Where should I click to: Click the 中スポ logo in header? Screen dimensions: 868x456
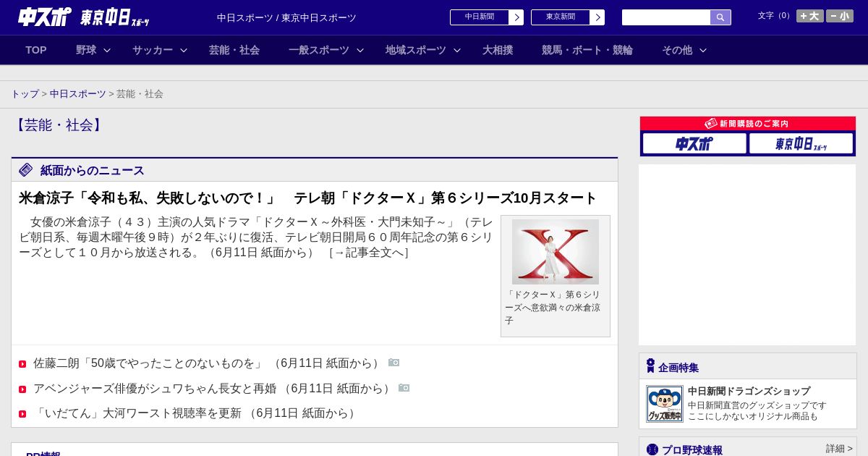[x=45, y=17]
